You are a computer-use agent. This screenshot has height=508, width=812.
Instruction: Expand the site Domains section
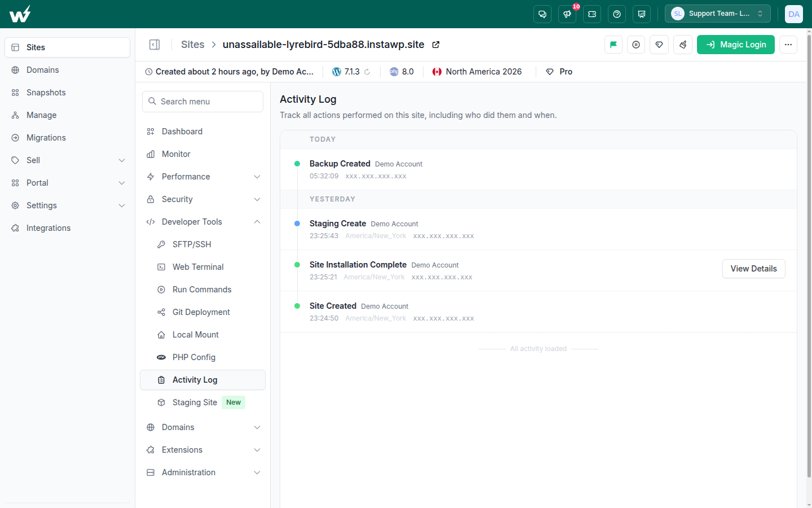[203, 427]
